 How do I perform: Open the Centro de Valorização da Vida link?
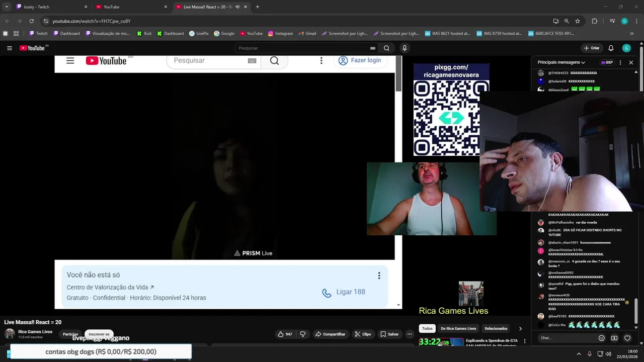pos(110,288)
